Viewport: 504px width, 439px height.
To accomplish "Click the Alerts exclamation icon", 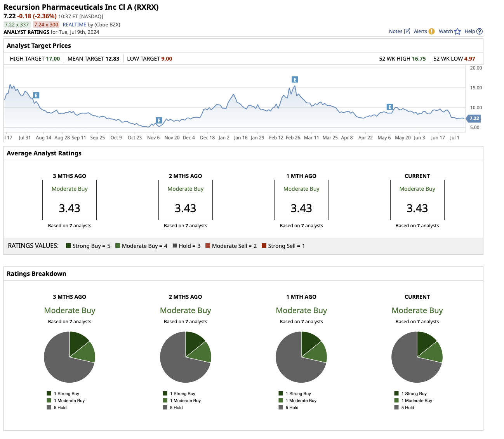I will (431, 31).
